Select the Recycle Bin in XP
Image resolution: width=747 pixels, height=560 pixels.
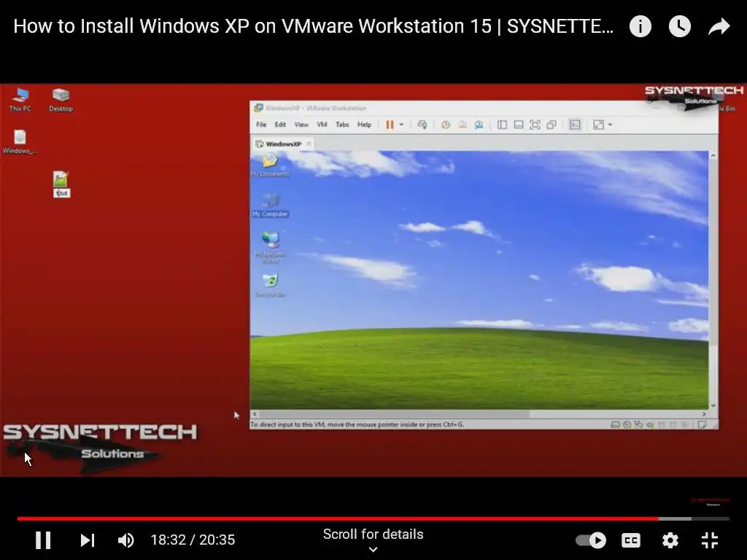(271, 285)
